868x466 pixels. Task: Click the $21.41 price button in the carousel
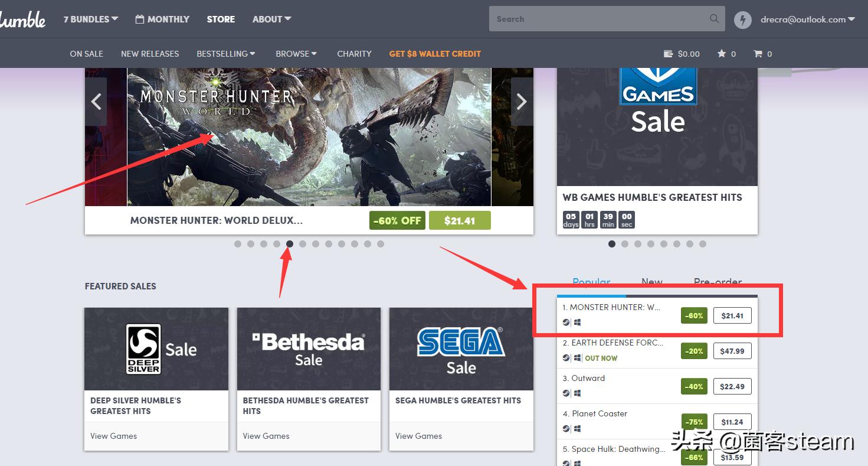(x=460, y=221)
